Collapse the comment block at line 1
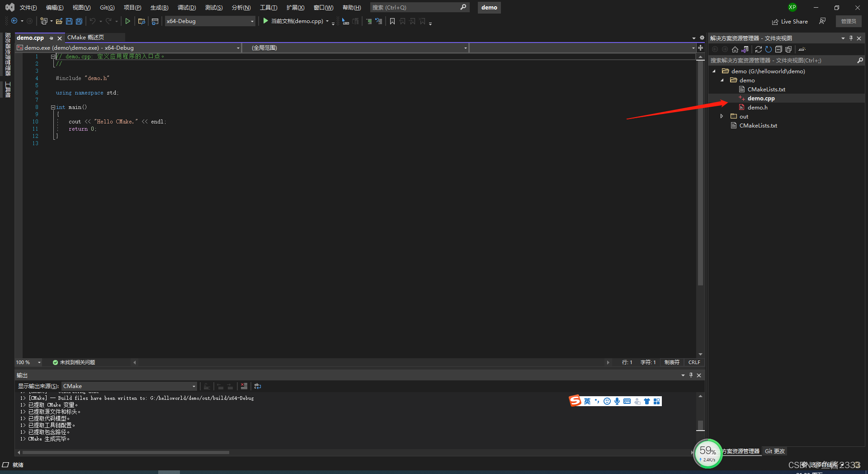This screenshot has width=868, height=474. [x=53, y=57]
